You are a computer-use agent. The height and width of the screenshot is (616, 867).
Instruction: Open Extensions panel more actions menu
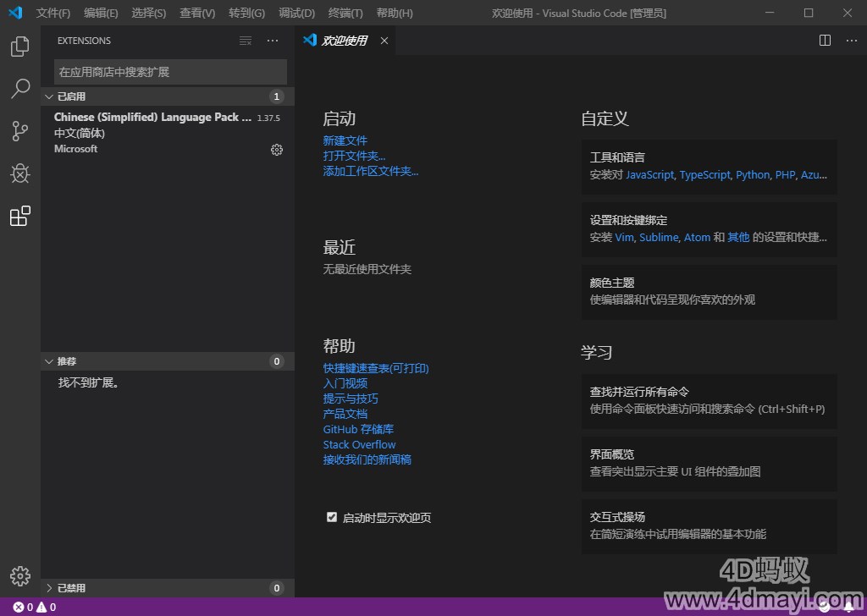[x=273, y=41]
